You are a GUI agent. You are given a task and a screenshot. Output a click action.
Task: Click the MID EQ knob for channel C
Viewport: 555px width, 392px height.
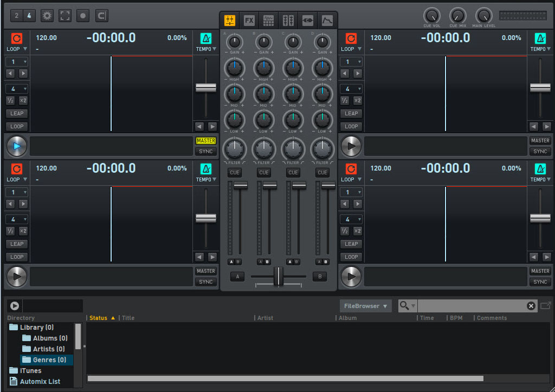[293, 94]
